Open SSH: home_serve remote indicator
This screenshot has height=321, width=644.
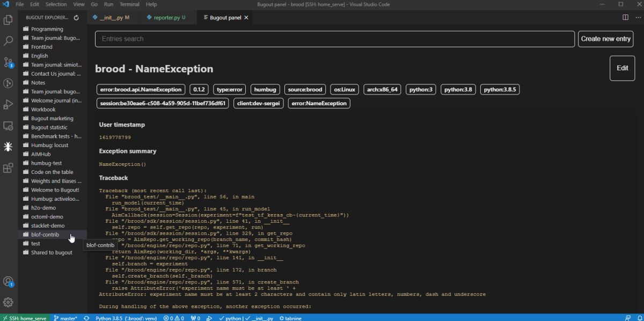[25, 318]
